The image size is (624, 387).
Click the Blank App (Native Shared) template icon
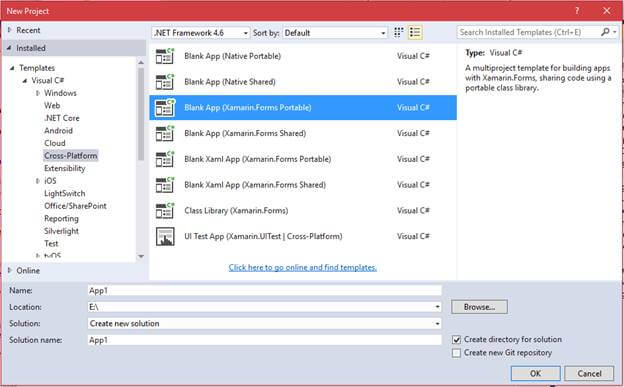[x=165, y=82]
